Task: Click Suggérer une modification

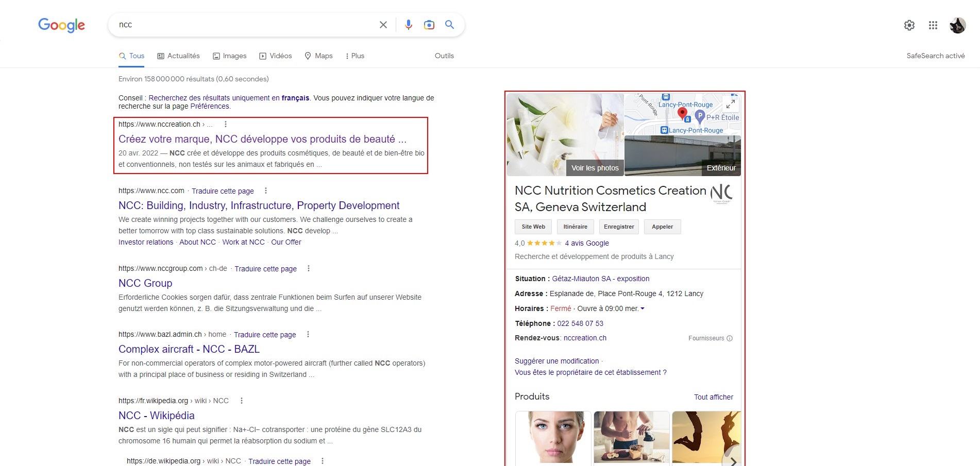Action: point(557,361)
